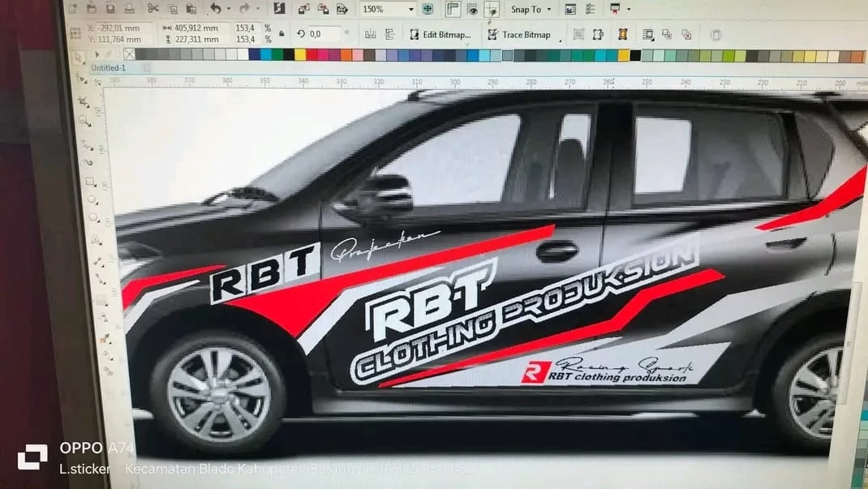Select the Crop tool in toolbox
The width and height of the screenshot is (868, 489).
pos(84,101)
